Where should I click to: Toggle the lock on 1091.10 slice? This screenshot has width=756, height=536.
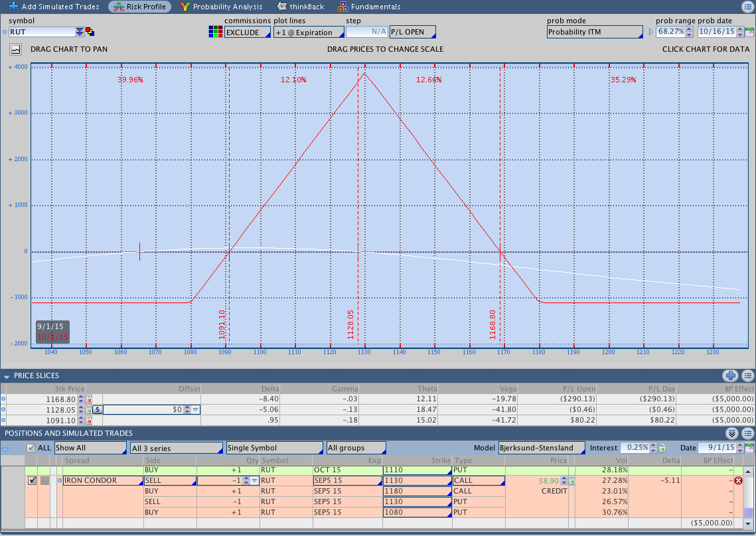[x=89, y=421]
